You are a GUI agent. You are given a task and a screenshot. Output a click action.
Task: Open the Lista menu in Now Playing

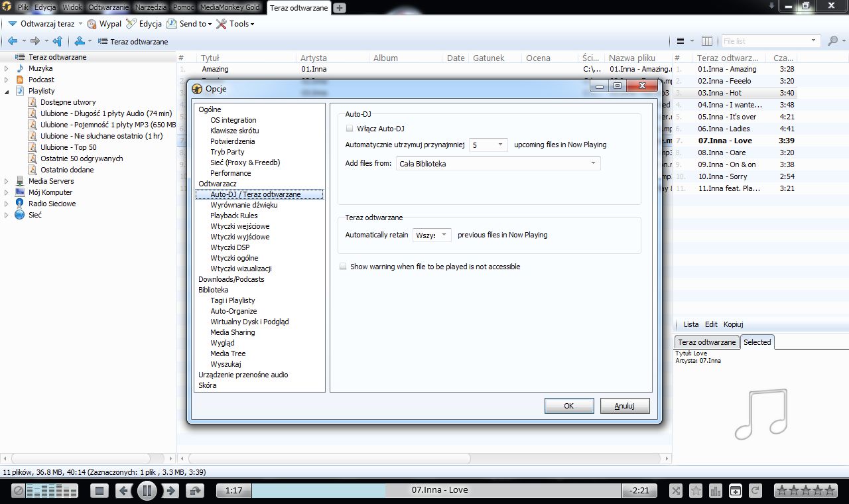point(691,324)
